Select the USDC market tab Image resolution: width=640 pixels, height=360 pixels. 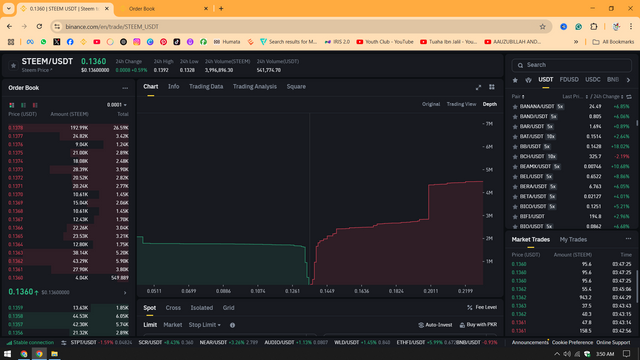(593, 80)
